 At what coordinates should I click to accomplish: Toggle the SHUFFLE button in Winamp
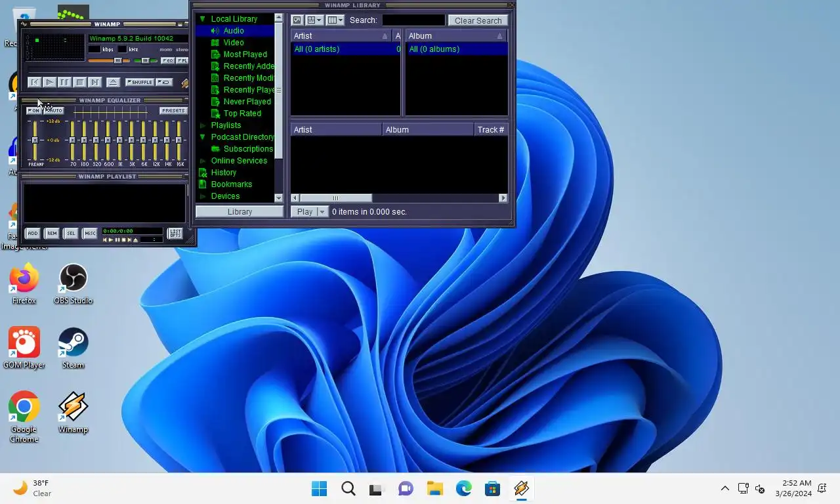(x=140, y=82)
